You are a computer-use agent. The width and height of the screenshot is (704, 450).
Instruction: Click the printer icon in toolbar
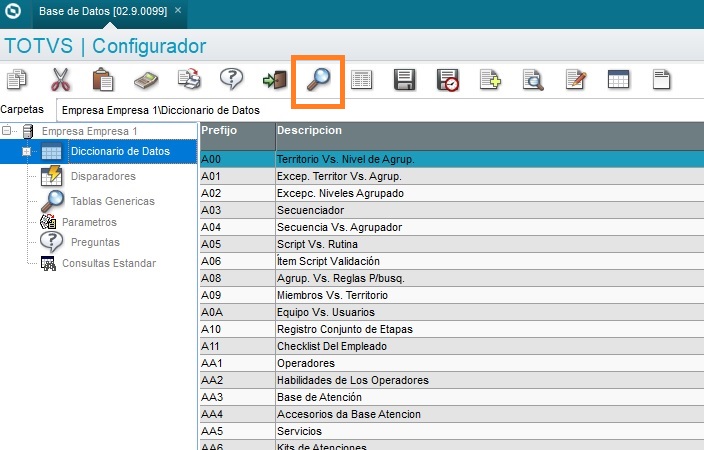(189, 79)
